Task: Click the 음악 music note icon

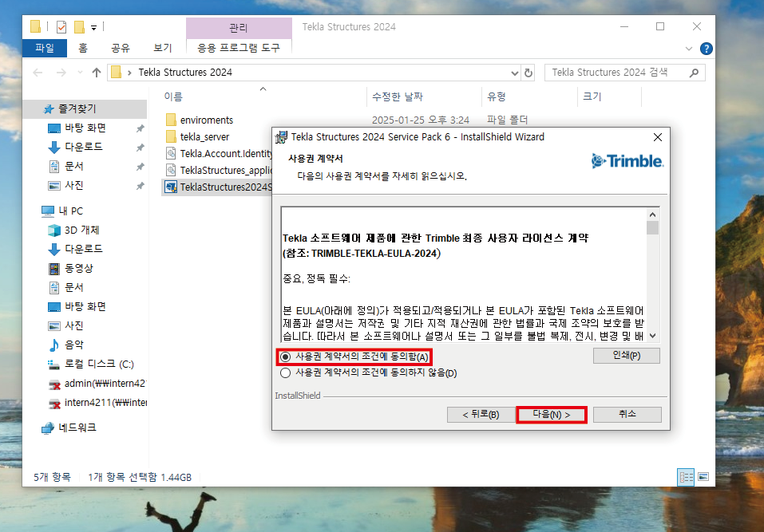Action: click(54, 345)
